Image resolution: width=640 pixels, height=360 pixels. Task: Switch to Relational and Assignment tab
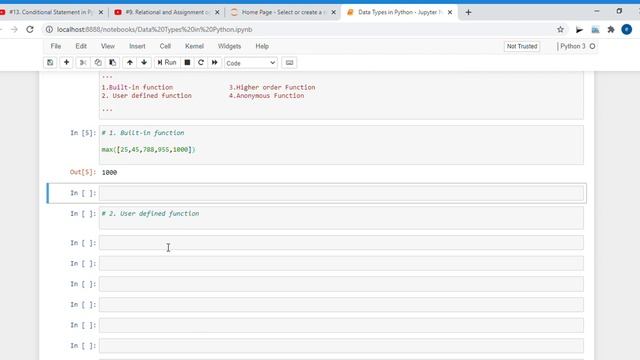167,12
